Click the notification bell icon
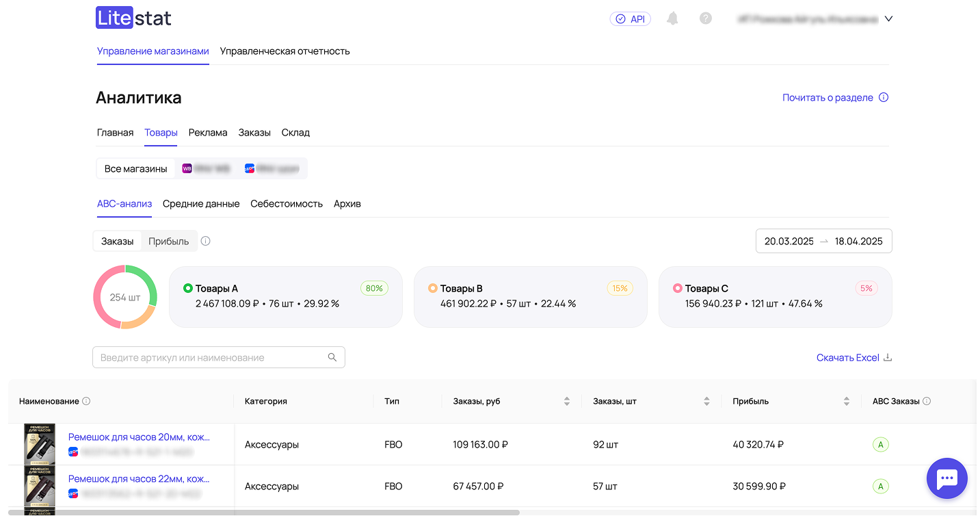 click(672, 18)
